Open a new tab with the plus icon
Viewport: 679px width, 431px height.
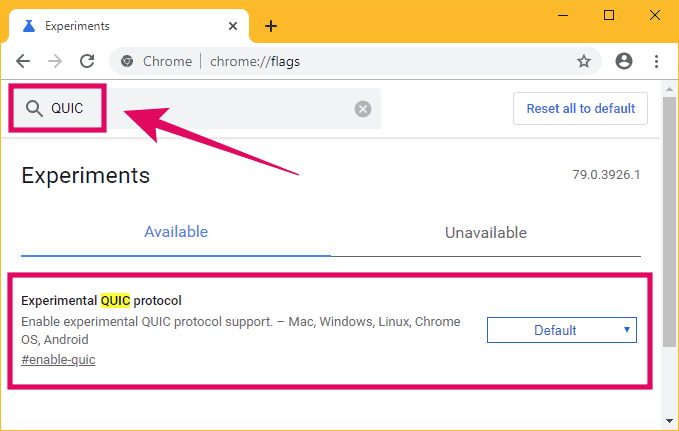point(271,26)
